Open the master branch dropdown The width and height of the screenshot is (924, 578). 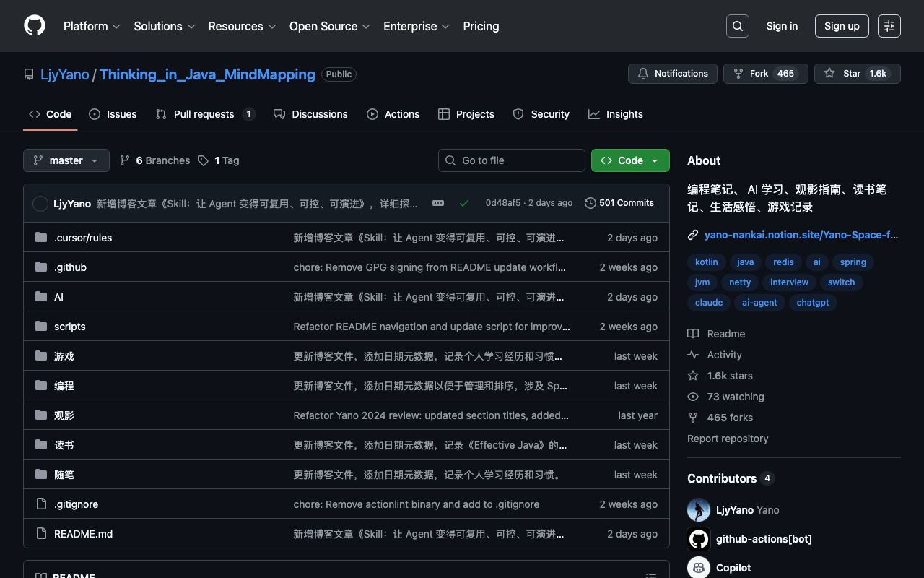click(66, 160)
